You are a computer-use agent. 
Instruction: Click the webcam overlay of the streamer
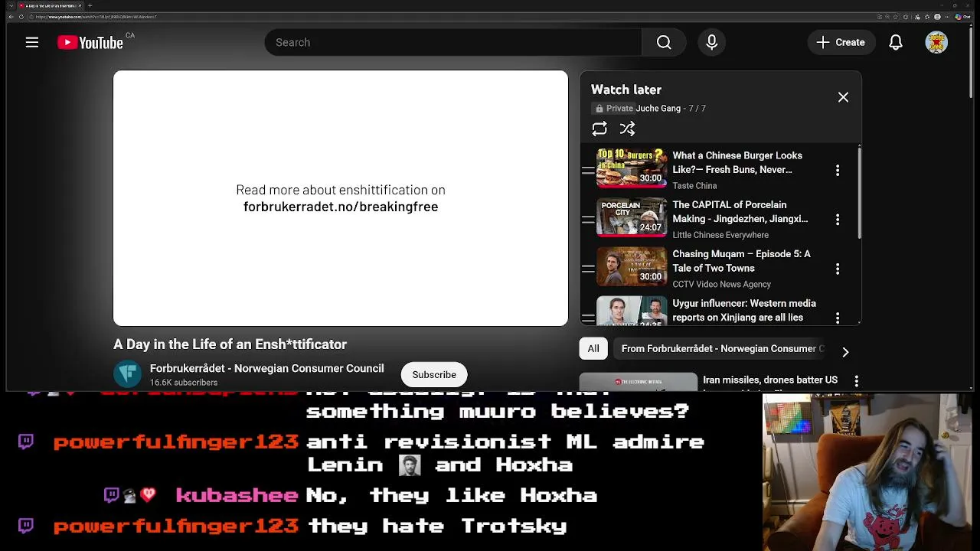pyautogui.click(x=871, y=472)
